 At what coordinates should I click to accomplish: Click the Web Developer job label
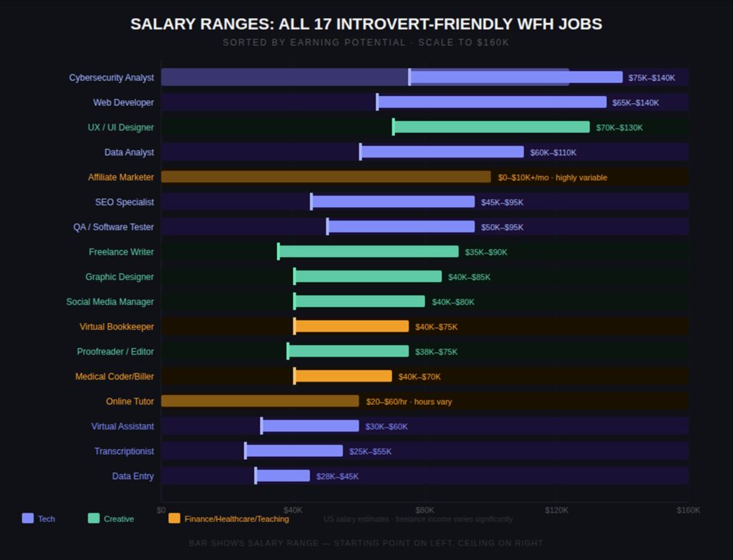click(x=123, y=102)
